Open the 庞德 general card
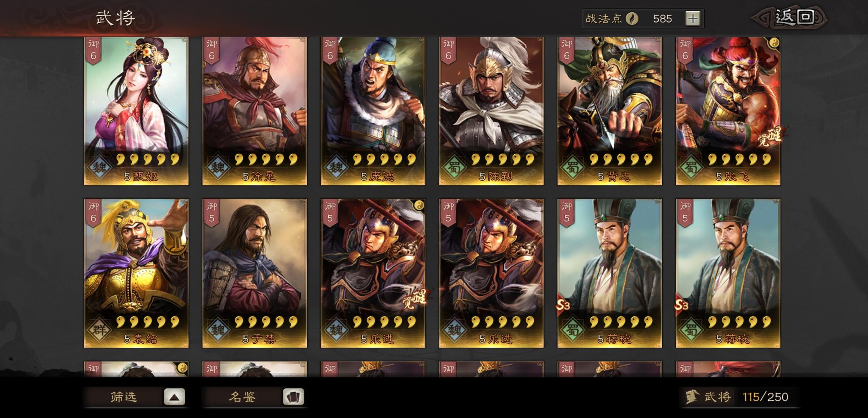 coord(373,111)
